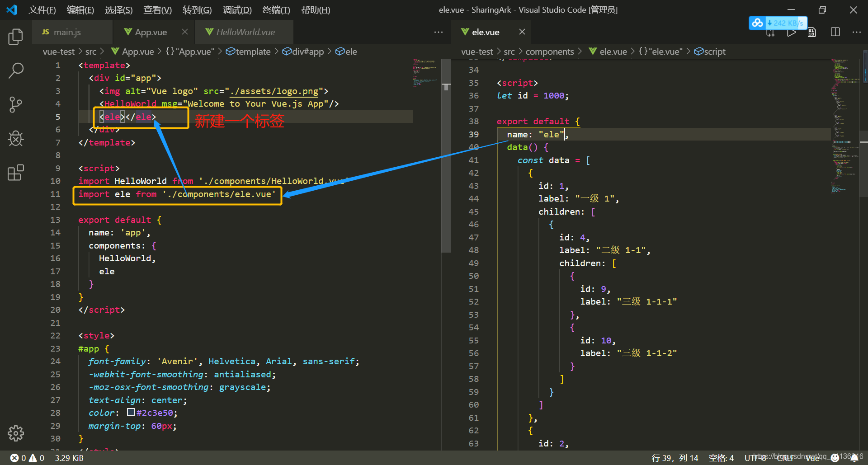Click components in right breadcrumb
This screenshot has height=465, width=868.
point(550,52)
